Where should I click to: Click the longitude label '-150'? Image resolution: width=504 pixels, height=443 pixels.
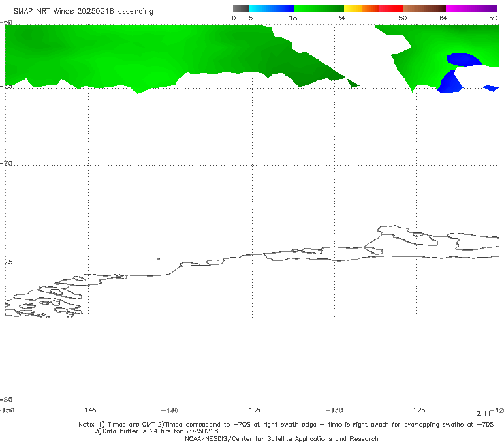click(x=7, y=410)
